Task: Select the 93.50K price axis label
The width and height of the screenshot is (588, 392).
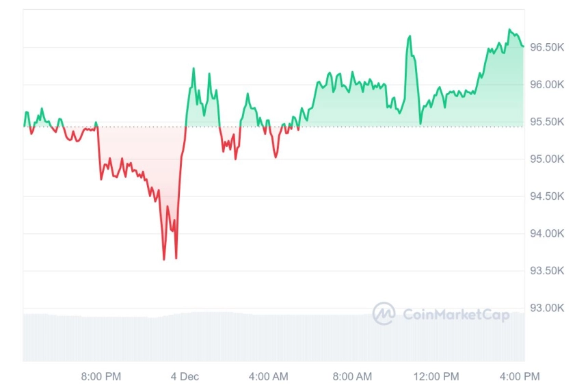Action: 547,270
